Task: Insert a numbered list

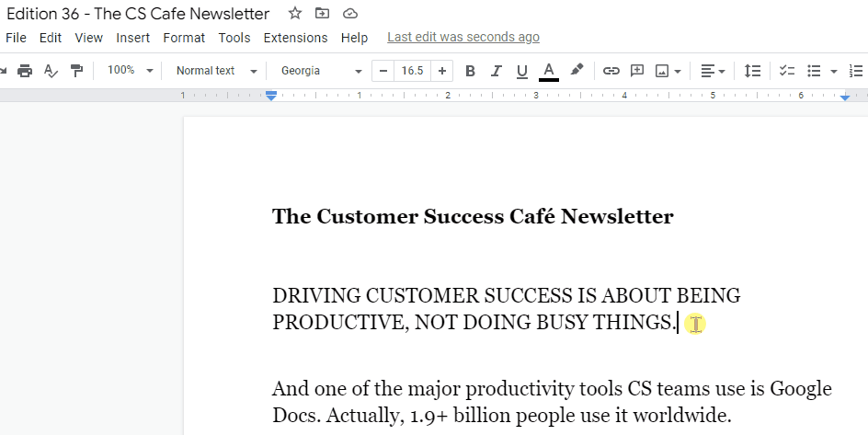Action: [856, 71]
